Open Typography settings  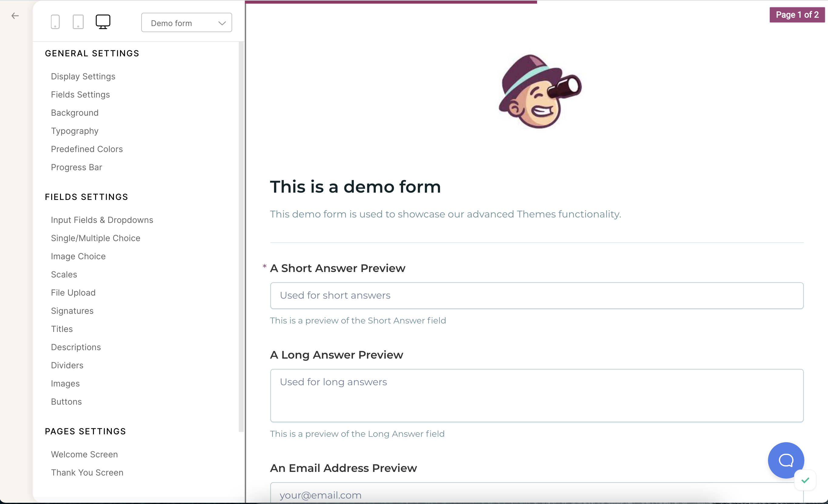(75, 131)
